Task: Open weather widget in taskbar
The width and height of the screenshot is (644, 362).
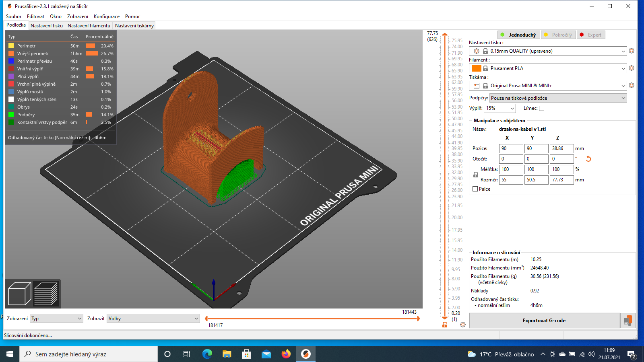Action: [501, 354]
